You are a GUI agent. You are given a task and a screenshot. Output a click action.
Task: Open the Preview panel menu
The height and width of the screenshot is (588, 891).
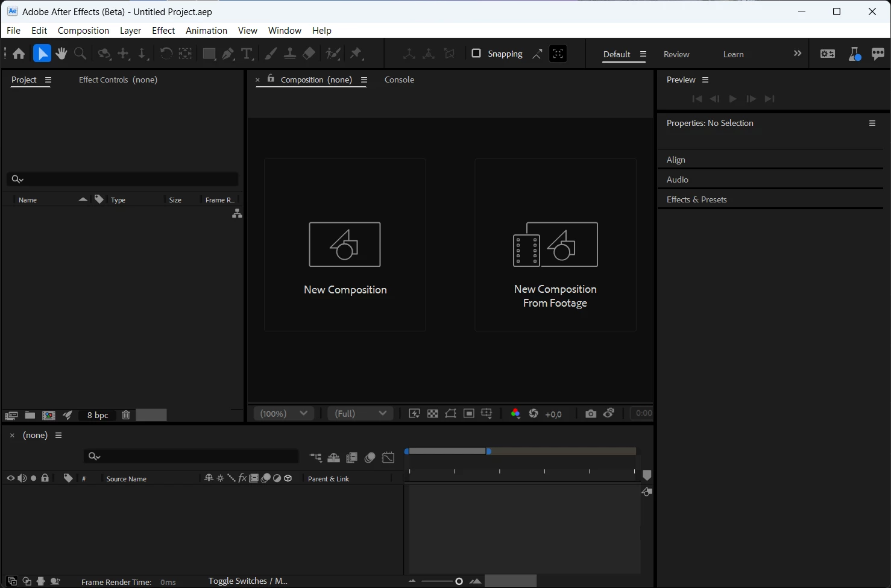705,80
